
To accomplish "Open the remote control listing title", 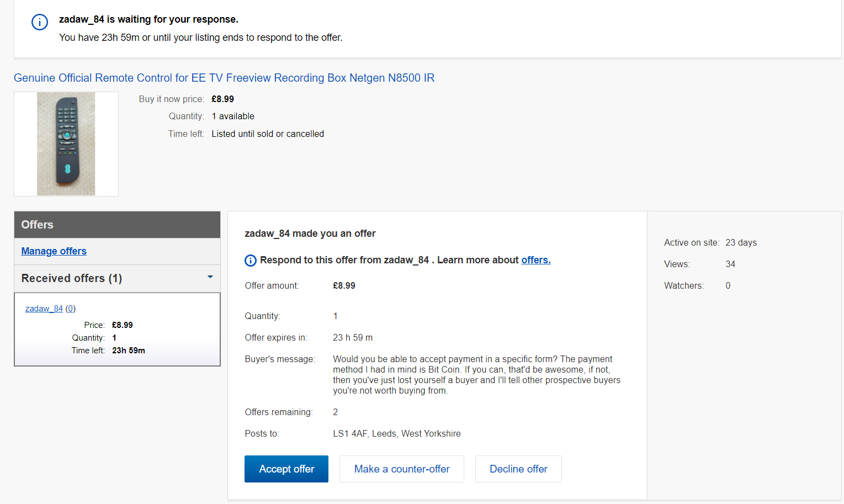I will [x=224, y=78].
